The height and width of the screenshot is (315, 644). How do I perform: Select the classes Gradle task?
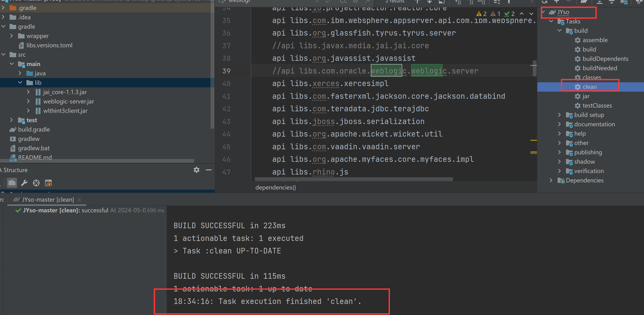[592, 77]
